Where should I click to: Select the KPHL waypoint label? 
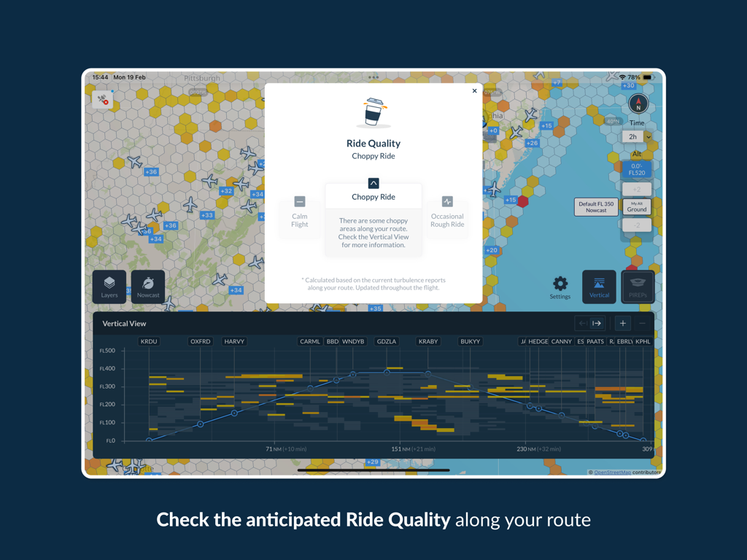pyautogui.click(x=643, y=341)
